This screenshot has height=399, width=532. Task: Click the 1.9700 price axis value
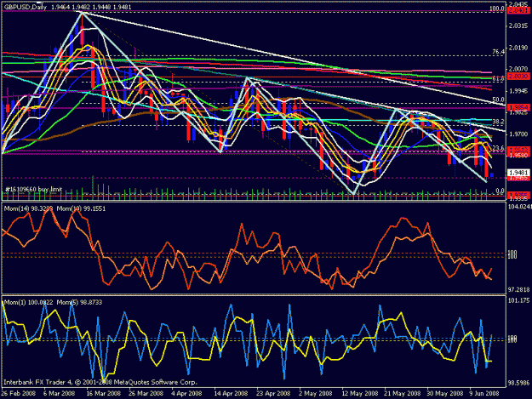518,134
